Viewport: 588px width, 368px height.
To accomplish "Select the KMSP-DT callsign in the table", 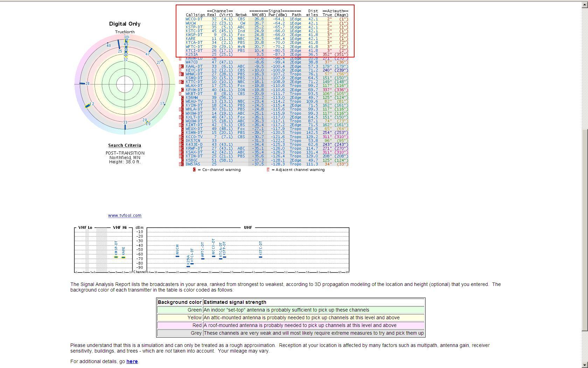I will click(x=194, y=35).
